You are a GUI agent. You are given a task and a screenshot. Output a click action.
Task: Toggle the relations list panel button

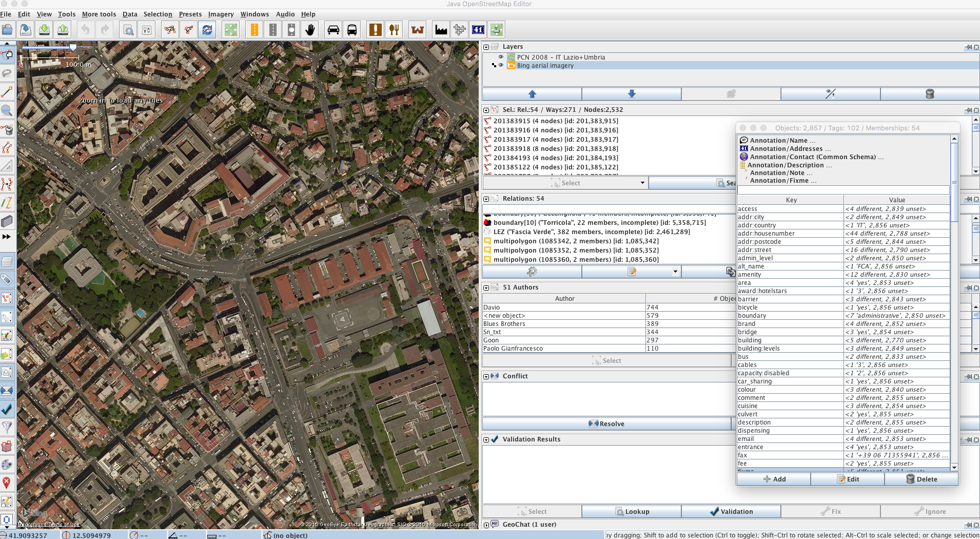tap(7, 317)
